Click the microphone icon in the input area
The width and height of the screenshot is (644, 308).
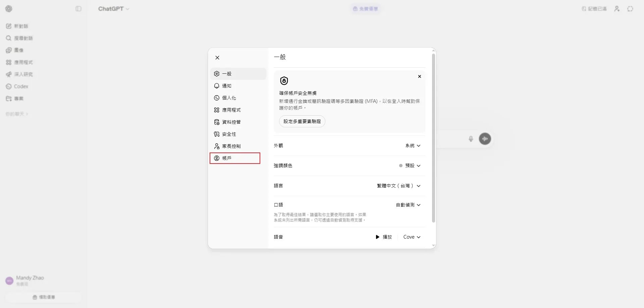click(x=471, y=139)
